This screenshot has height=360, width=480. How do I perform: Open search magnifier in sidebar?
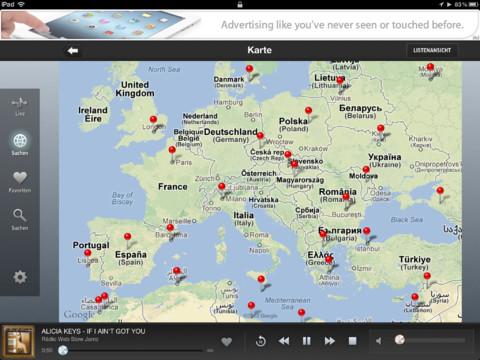point(20,219)
